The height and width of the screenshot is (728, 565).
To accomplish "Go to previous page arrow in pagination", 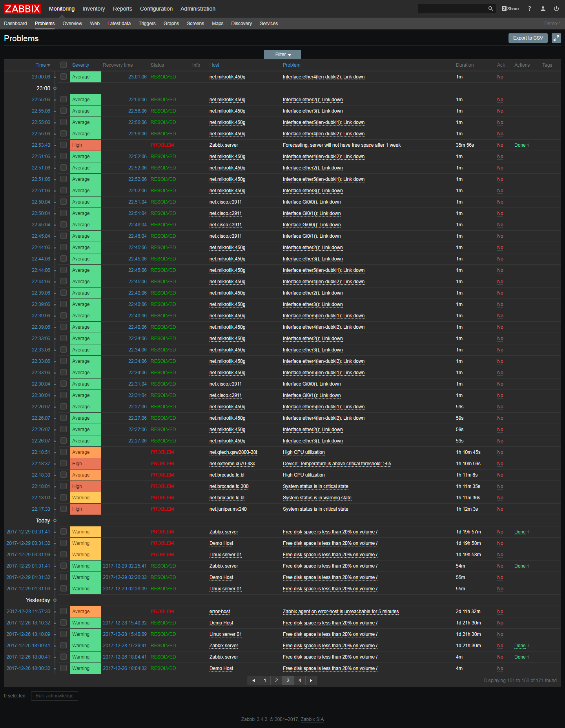I will (253, 681).
